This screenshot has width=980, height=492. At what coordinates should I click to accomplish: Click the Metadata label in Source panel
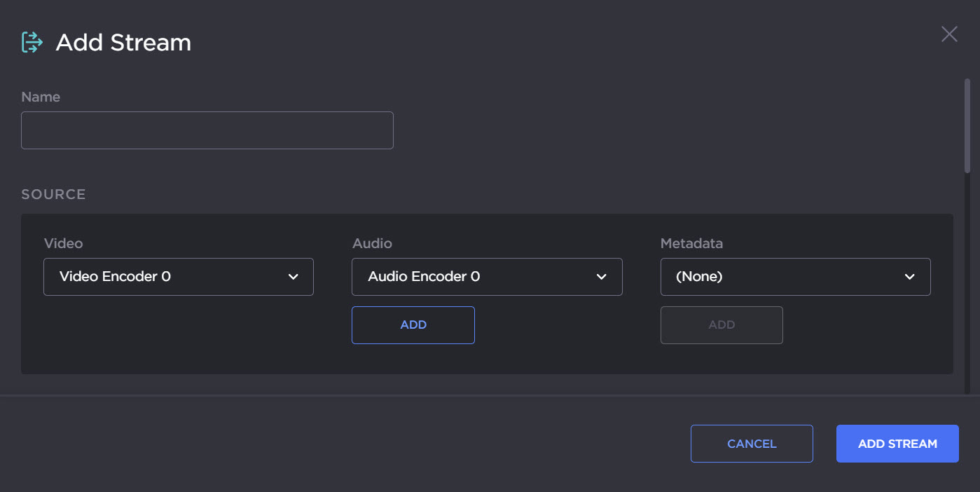[x=691, y=243]
